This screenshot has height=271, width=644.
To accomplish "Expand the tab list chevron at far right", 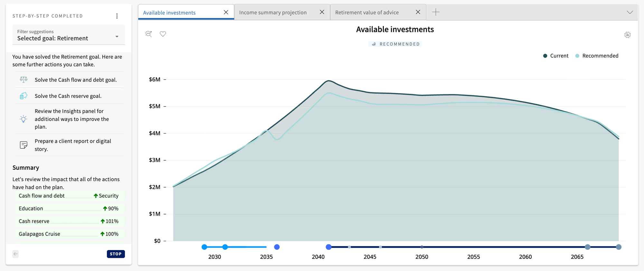I will (630, 12).
